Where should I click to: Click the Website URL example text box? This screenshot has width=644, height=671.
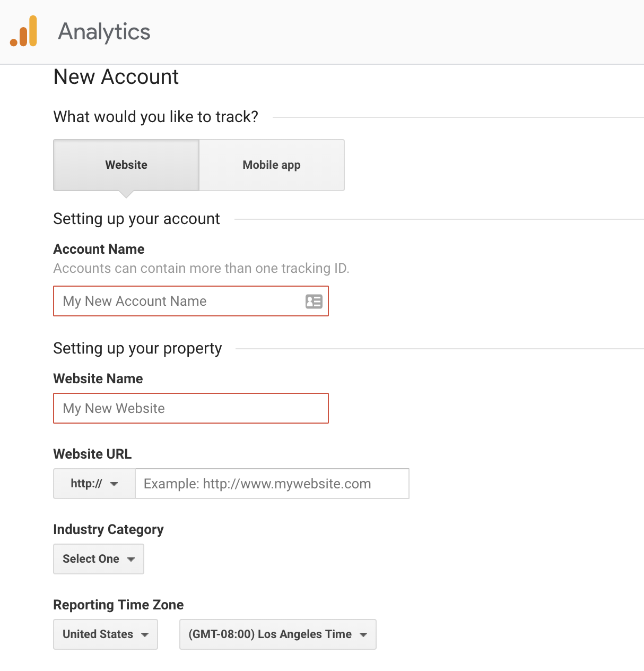272,484
